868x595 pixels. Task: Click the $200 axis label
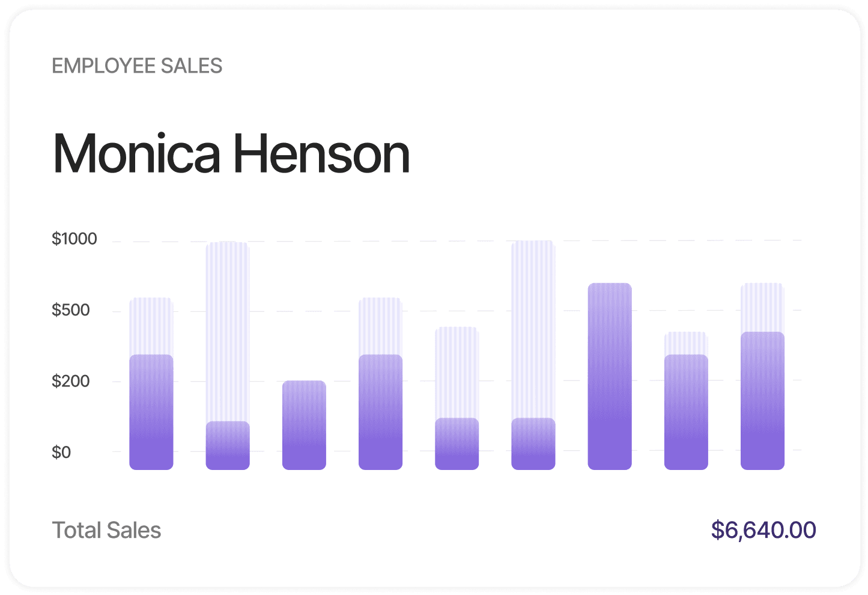coord(71,381)
